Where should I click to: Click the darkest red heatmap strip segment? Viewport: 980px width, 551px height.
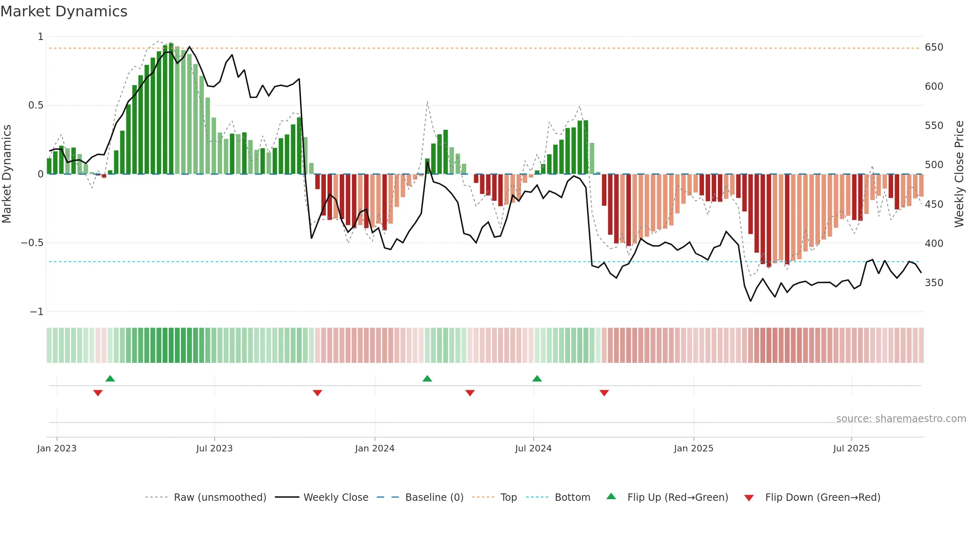click(x=769, y=345)
